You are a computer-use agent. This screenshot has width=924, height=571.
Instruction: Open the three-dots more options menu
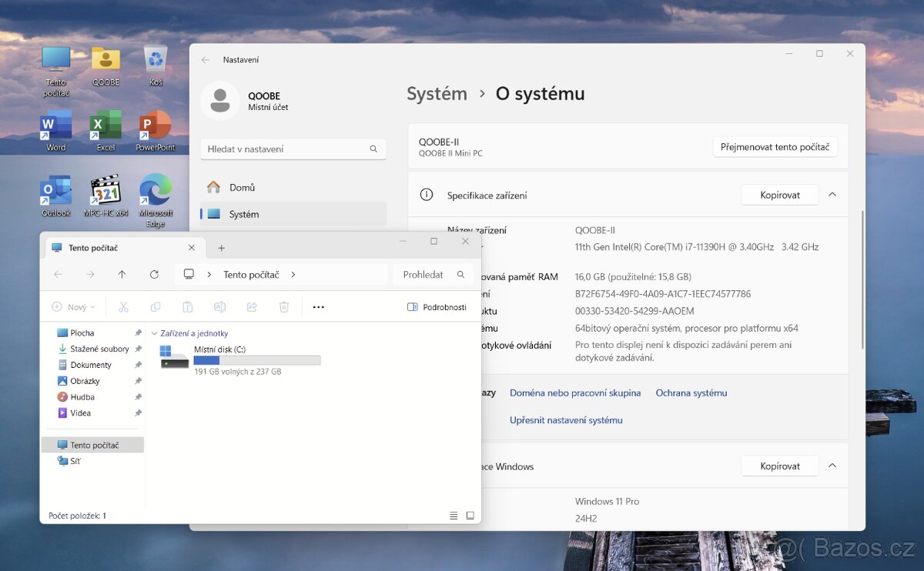point(319,307)
